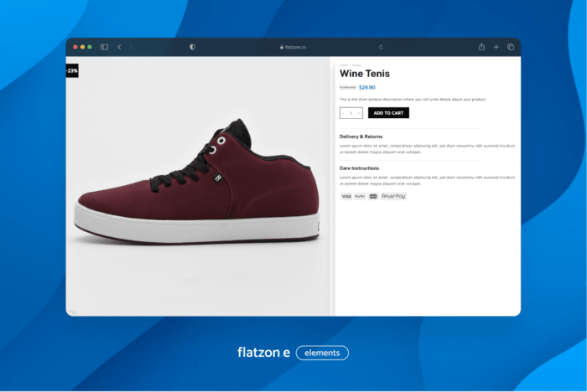Click the wine sneaker product image
The image size is (587, 392).
pos(199,184)
